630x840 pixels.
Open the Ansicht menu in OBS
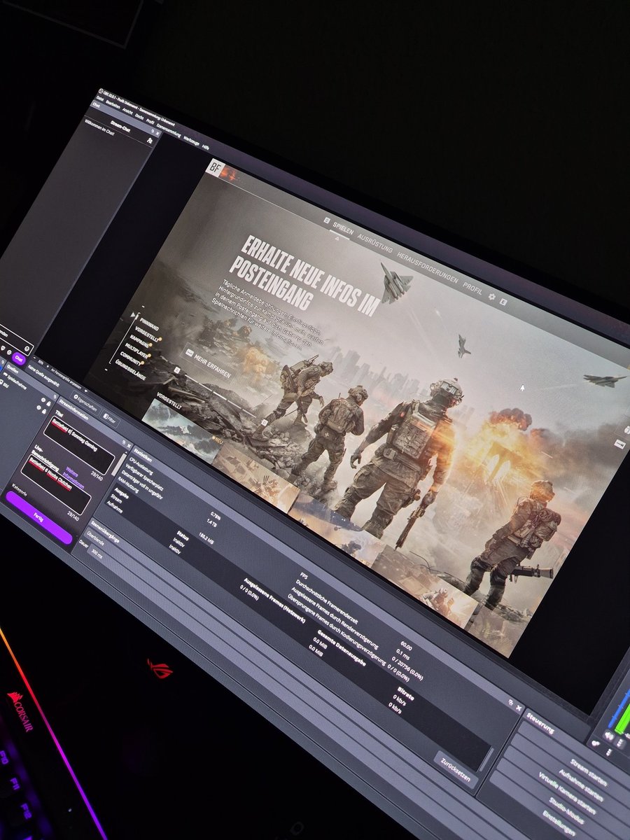(127, 111)
